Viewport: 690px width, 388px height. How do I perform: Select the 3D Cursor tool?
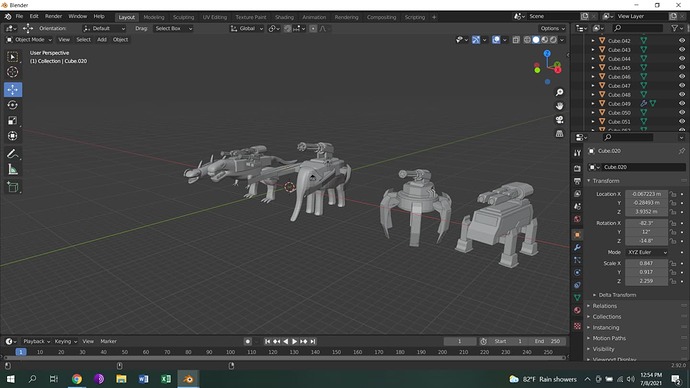13,72
